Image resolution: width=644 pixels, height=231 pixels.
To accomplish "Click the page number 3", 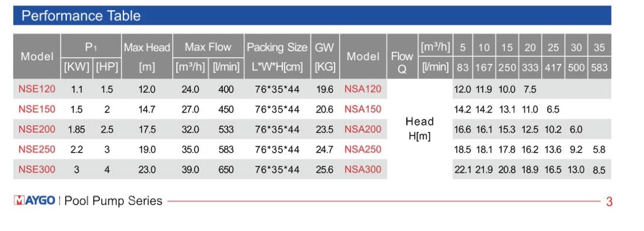I will (x=609, y=202).
